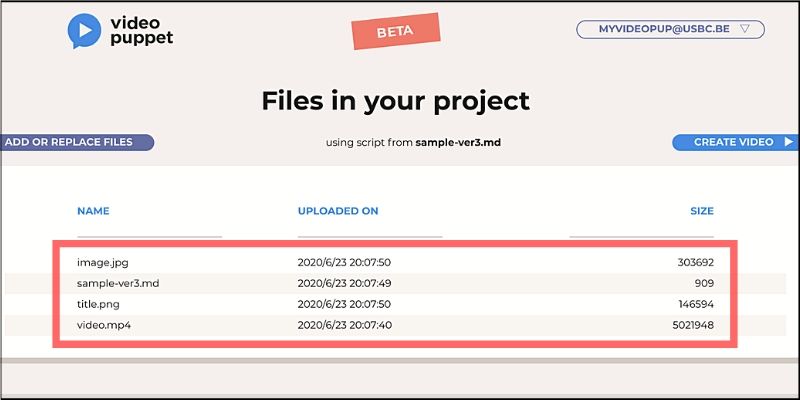Click the play arrow on Create Video

click(788, 142)
